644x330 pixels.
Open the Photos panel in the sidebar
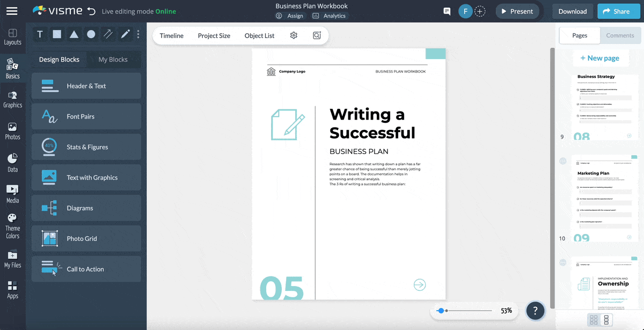[13, 130]
